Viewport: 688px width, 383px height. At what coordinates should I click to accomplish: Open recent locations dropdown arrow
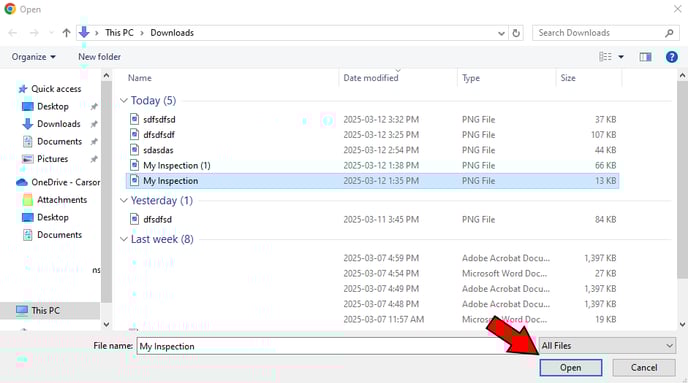pyautogui.click(x=51, y=33)
